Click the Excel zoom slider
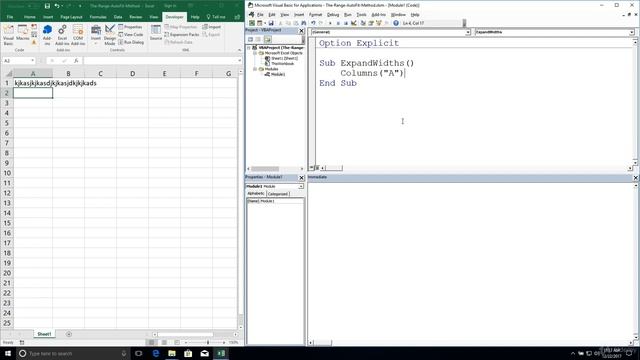This screenshot has width=640, height=360. tap(208, 342)
